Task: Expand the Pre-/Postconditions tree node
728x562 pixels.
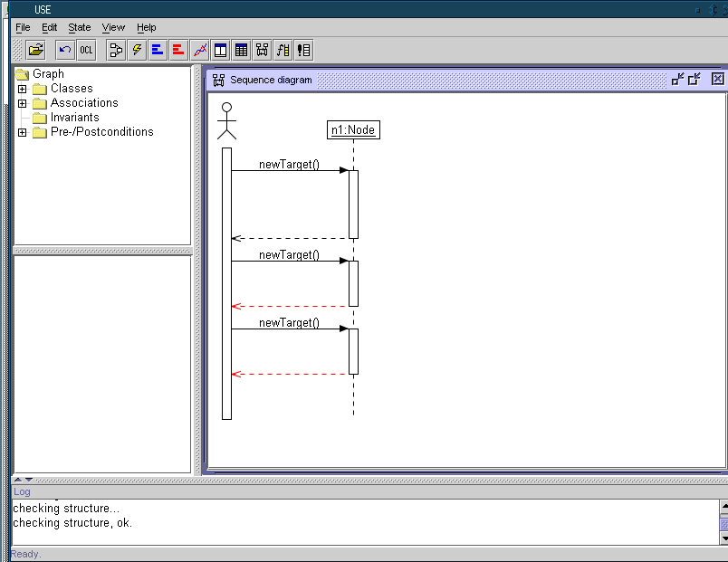Action: (22, 132)
